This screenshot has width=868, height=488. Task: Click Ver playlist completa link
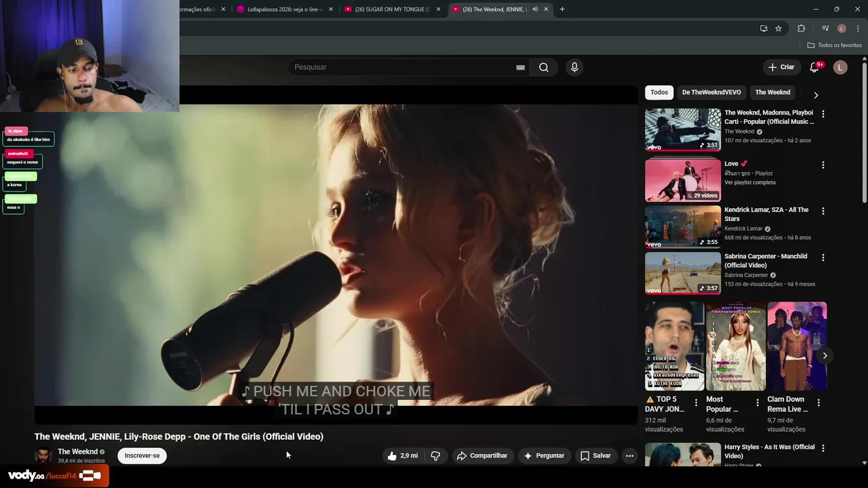click(x=750, y=182)
